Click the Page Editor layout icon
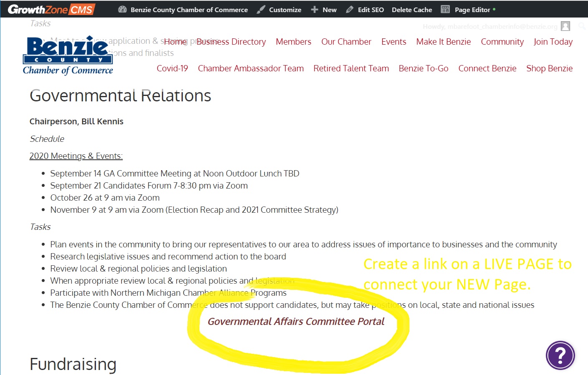 [445, 9]
